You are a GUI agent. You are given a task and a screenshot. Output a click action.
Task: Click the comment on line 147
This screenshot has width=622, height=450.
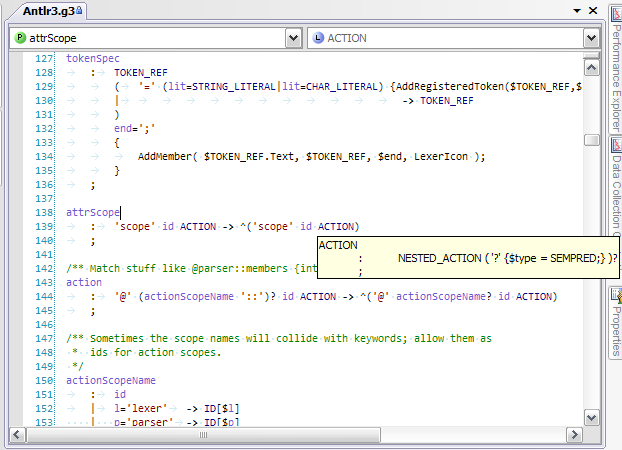pyautogui.click(x=279, y=338)
